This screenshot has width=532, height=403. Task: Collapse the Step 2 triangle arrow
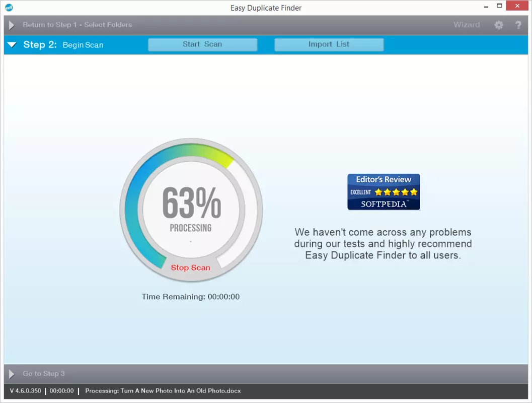coord(12,45)
